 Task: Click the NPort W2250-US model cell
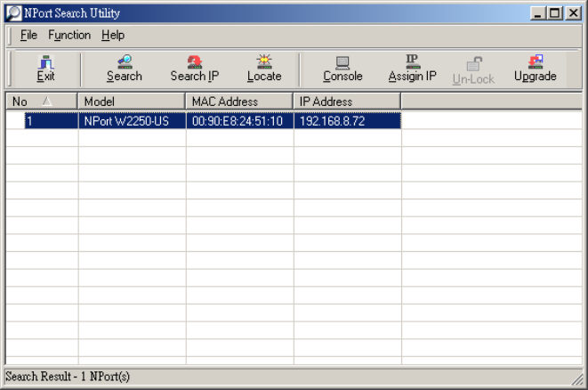click(132, 121)
